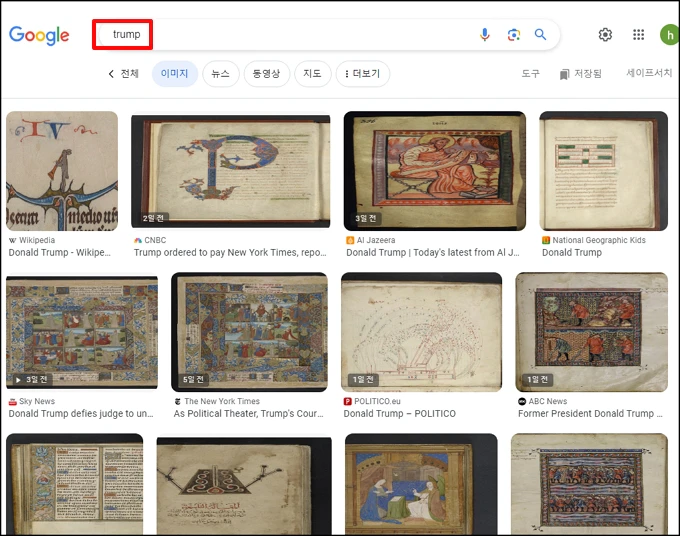Open the 저장됨 saved items
680x536 pixels.
click(x=581, y=74)
